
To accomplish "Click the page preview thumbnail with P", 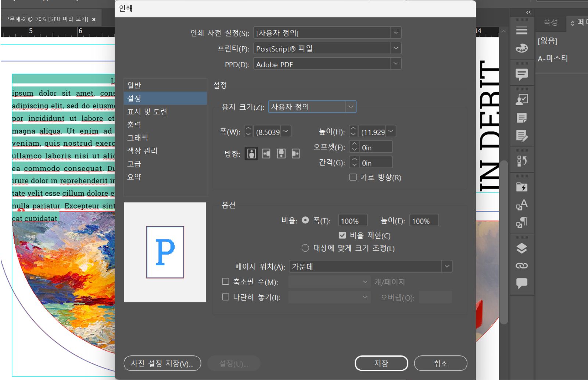I will [165, 252].
